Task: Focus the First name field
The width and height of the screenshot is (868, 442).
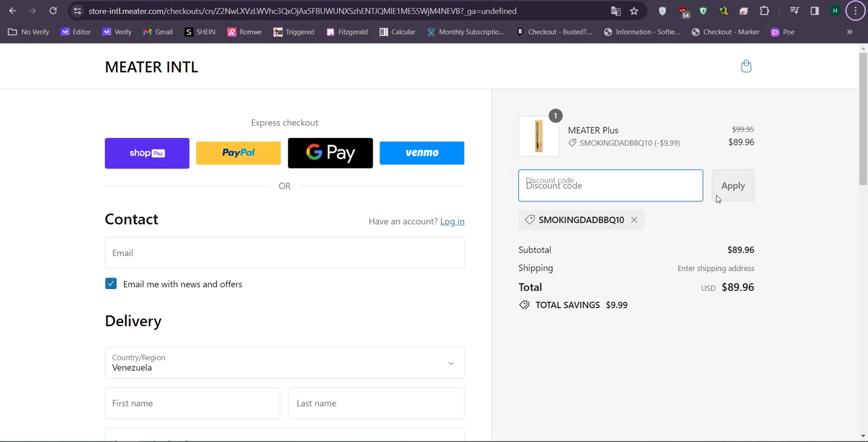Action: [193, 404]
